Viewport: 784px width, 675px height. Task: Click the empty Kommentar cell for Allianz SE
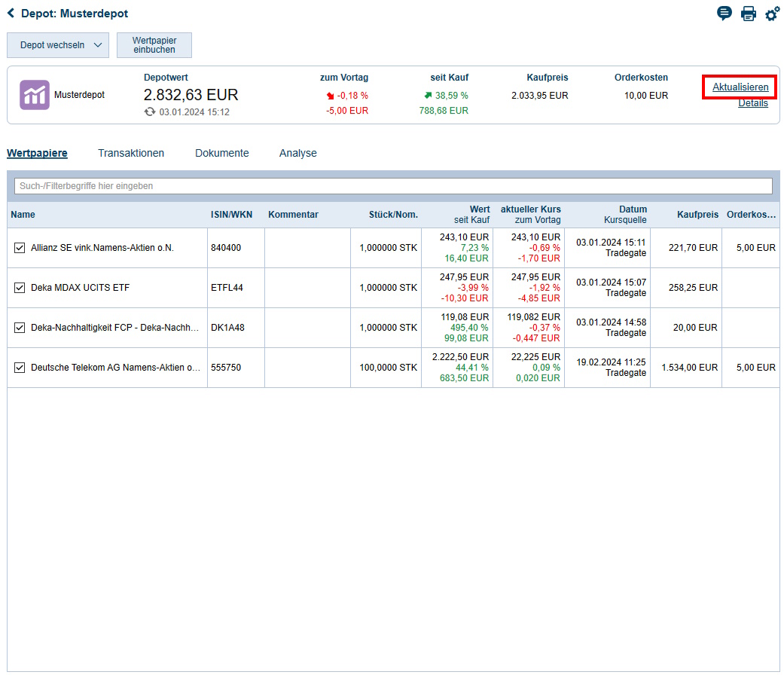[307, 248]
